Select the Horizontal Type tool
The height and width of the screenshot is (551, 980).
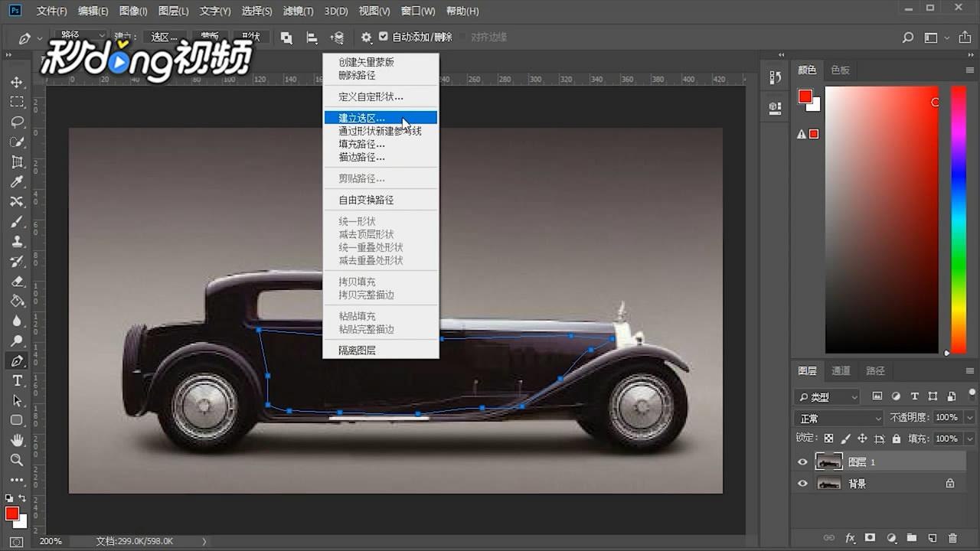pos(17,380)
